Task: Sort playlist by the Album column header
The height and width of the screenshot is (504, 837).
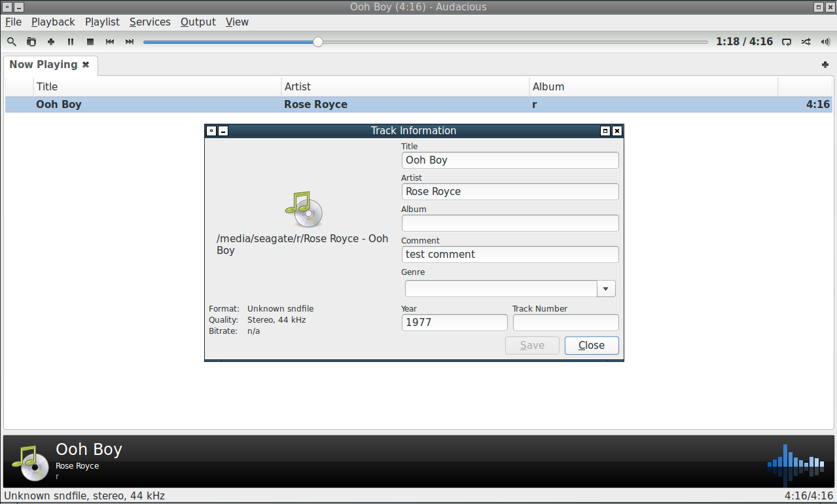Action: [654, 86]
